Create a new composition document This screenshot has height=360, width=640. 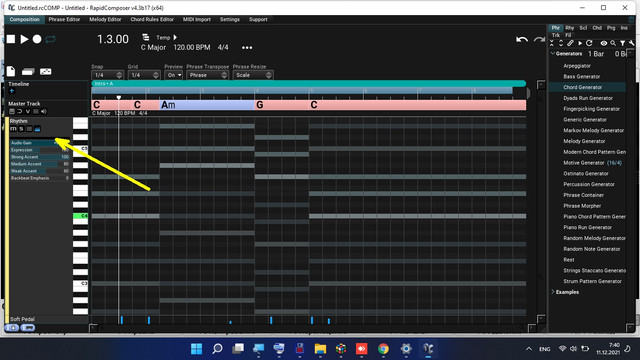point(11,71)
